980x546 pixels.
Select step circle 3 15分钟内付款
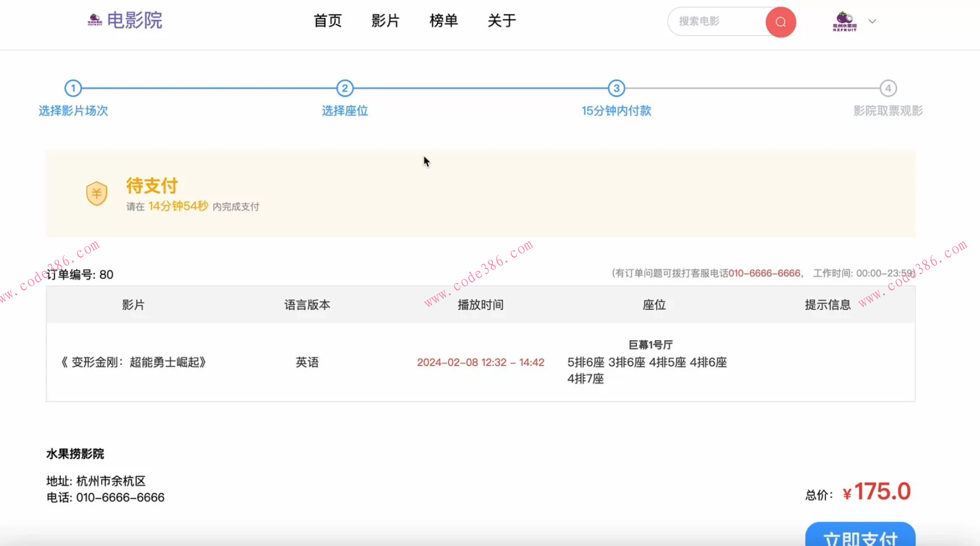click(x=616, y=88)
